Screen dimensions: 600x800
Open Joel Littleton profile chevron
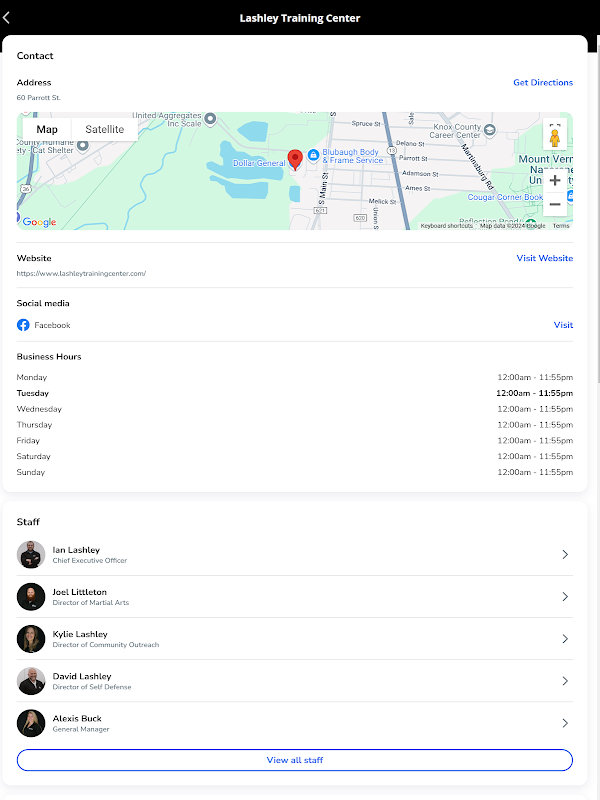[565, 597]
